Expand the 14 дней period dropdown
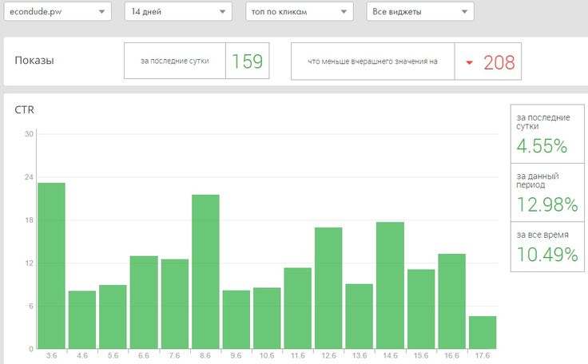588x364 pixels. [x=178, y=12]
